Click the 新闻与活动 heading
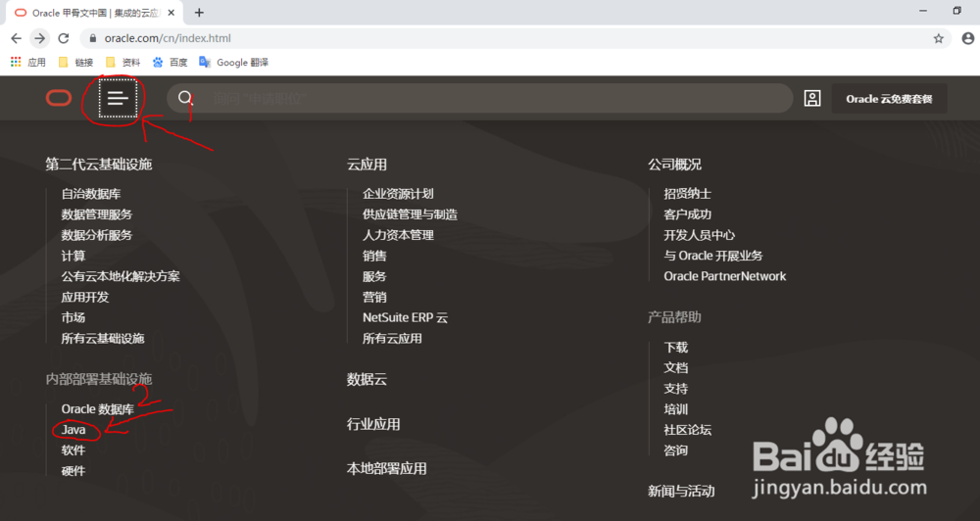The width and height of the screenshot is (980, 521). tap(681, 491)
